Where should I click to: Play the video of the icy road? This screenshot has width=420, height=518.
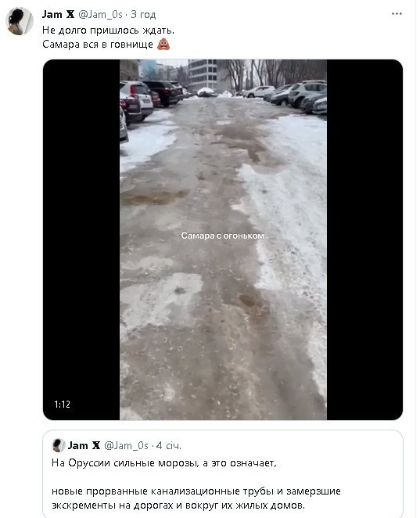223,239
